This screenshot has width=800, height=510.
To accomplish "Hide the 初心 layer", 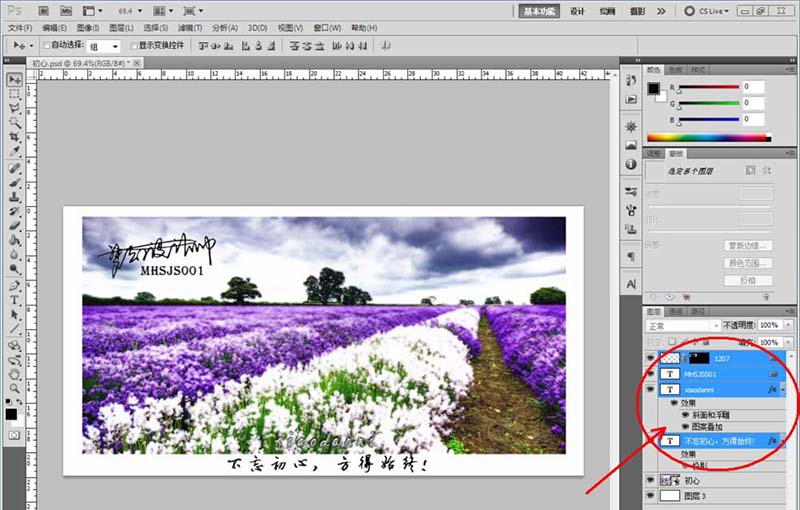I will point(651,480).
